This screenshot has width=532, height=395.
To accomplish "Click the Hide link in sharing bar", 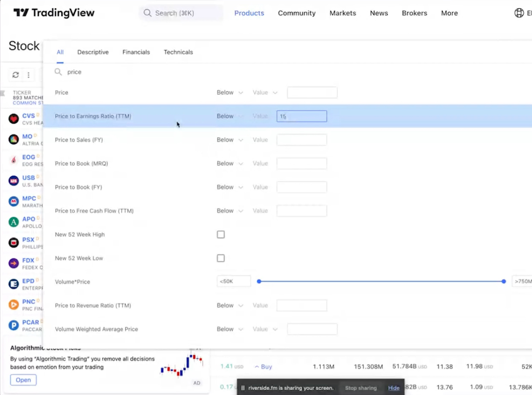I will click(x=394, y=388).
